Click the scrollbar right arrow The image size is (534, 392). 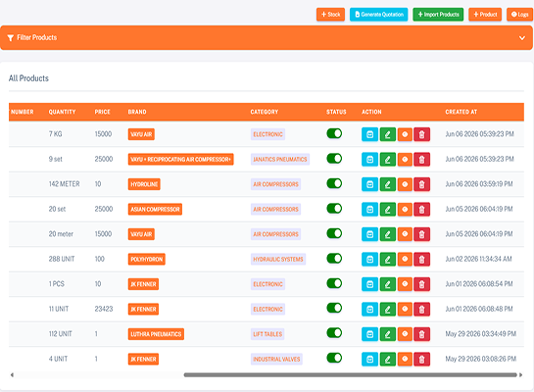point(520,375)
